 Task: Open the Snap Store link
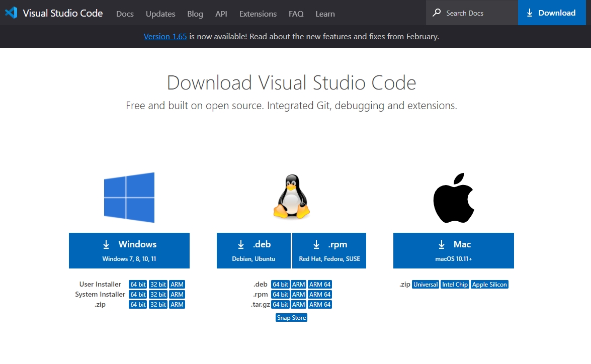click(291, 318)
